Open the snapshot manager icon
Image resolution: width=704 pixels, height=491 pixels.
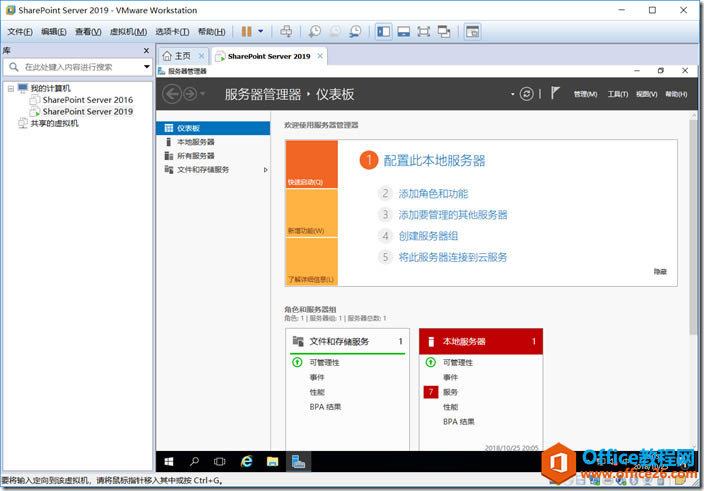point(355,31)
